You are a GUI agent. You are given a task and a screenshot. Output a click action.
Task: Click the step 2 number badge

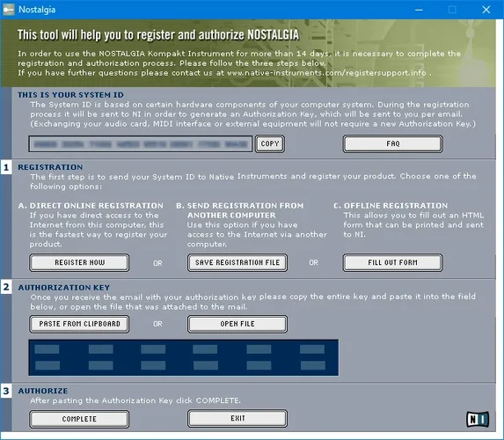[6, 287]
